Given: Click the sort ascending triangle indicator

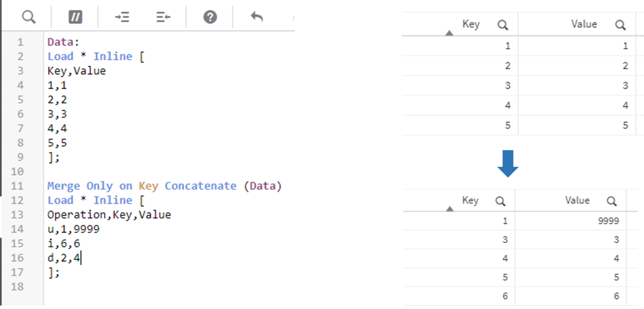Looking at the screenshot, I should coord(450,33).
